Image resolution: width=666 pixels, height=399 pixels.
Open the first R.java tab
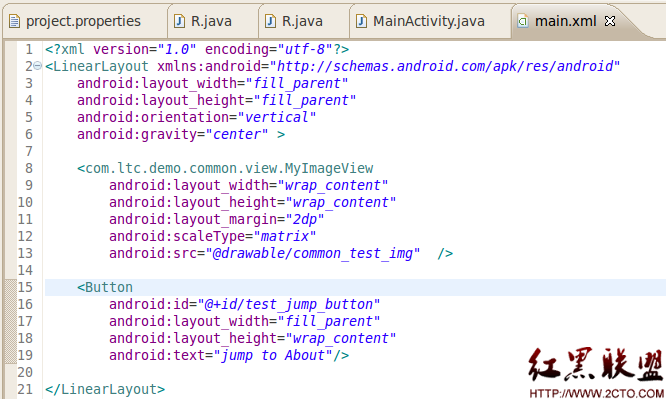click(x=212, y=21)
